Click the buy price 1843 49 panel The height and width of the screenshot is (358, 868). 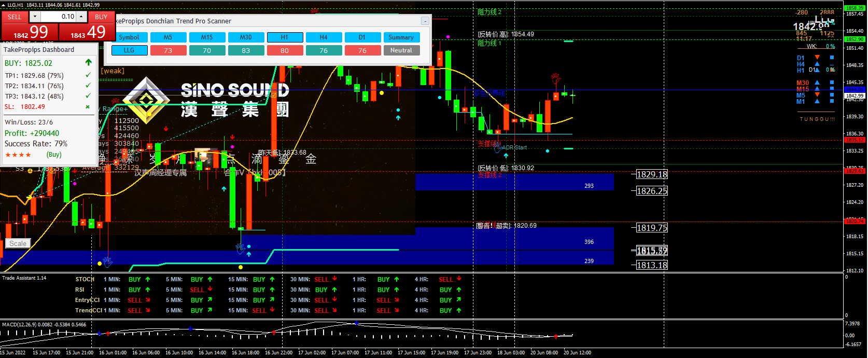tap(87, 32)
